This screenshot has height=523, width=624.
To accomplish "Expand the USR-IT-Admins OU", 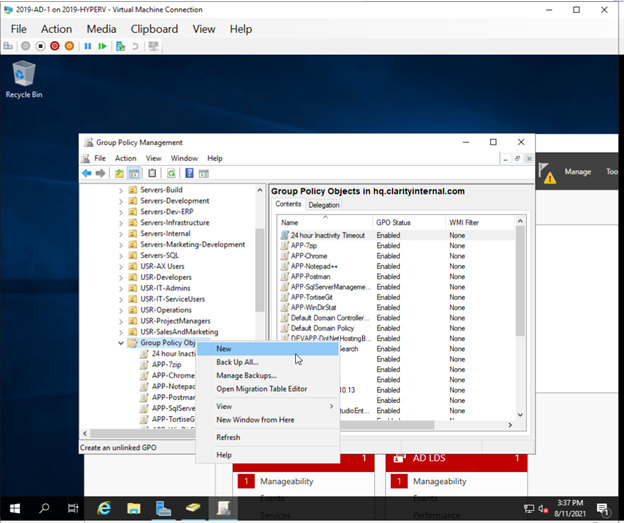I will [x=121, y=289].
